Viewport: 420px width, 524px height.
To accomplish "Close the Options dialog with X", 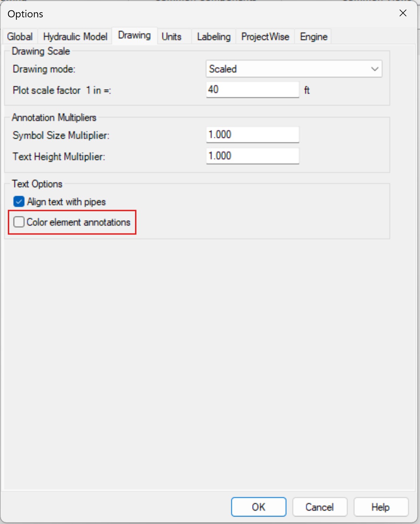I will 403,13.
